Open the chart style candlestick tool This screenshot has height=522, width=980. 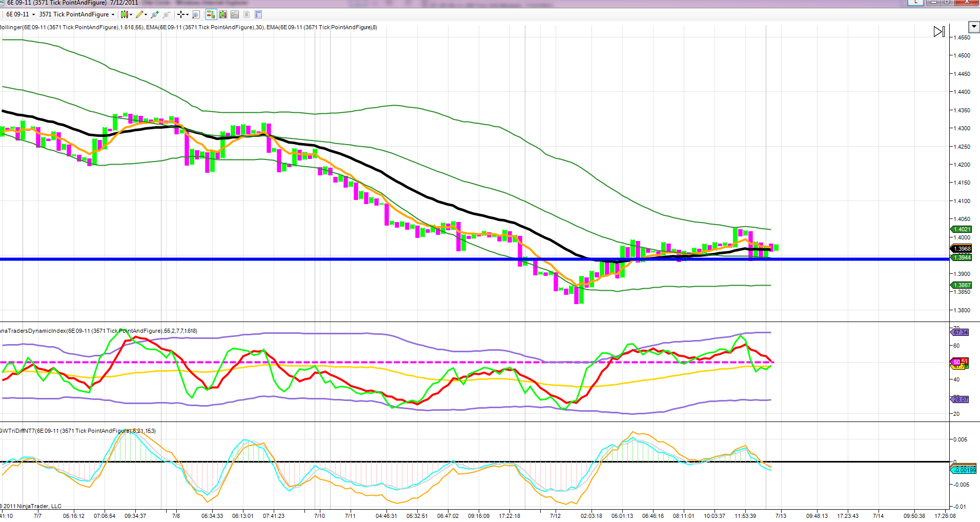(124, 14)
